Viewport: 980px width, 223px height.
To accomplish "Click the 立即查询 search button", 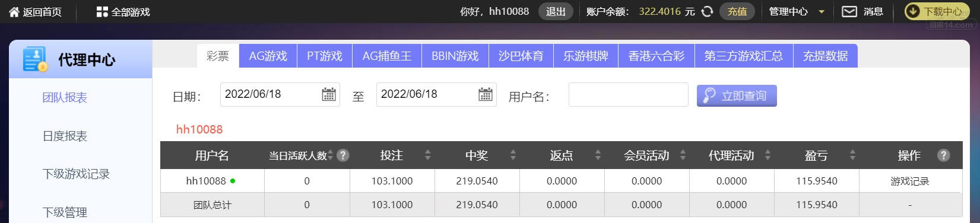I will [x=737, y=95].
